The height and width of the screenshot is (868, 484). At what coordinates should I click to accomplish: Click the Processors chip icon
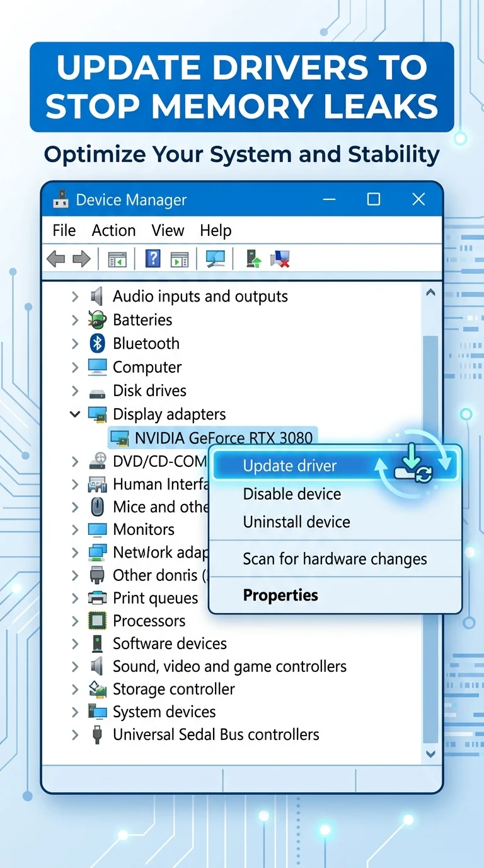[x=97, y=621]
